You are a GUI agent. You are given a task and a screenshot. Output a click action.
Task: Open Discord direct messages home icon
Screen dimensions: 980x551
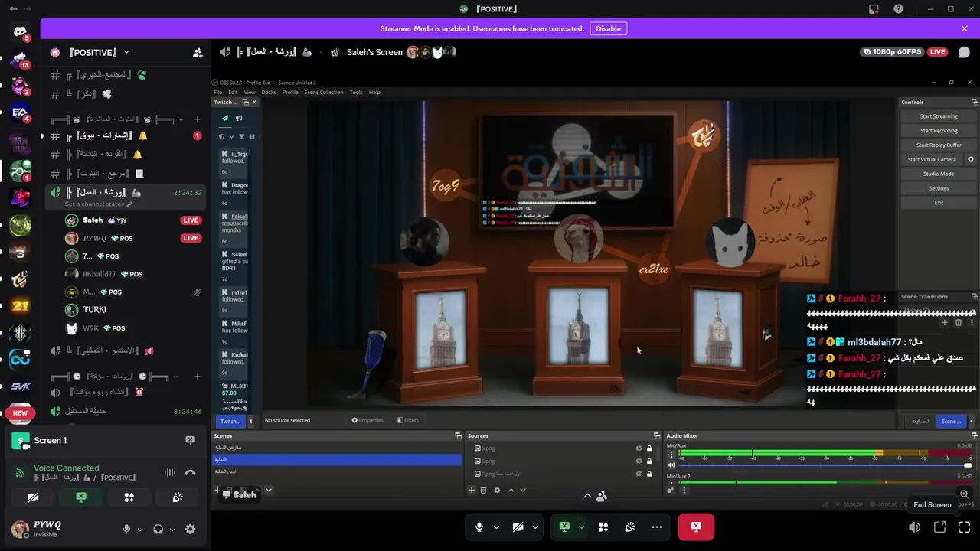point(21,31)
